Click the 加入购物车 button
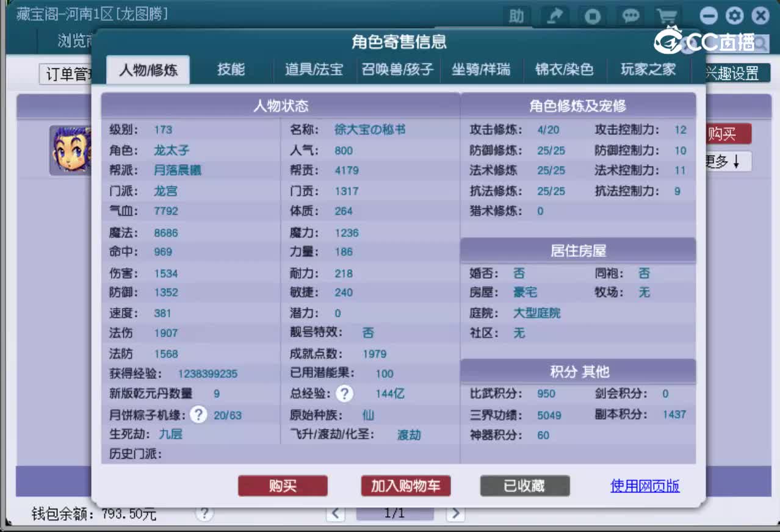The height and width of the screenshot is (532, 780). 405,486
